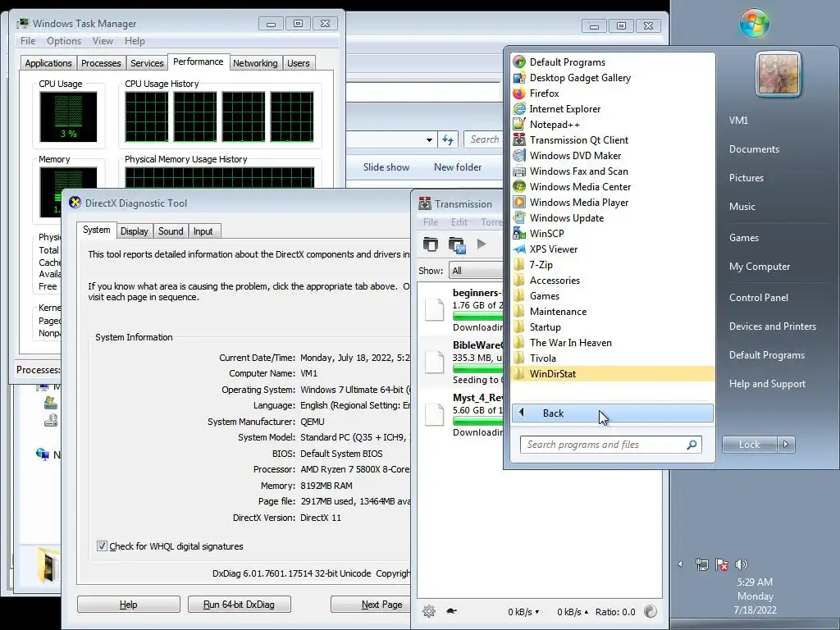Open the Edit menu in Transmission

tap(459, 221)
